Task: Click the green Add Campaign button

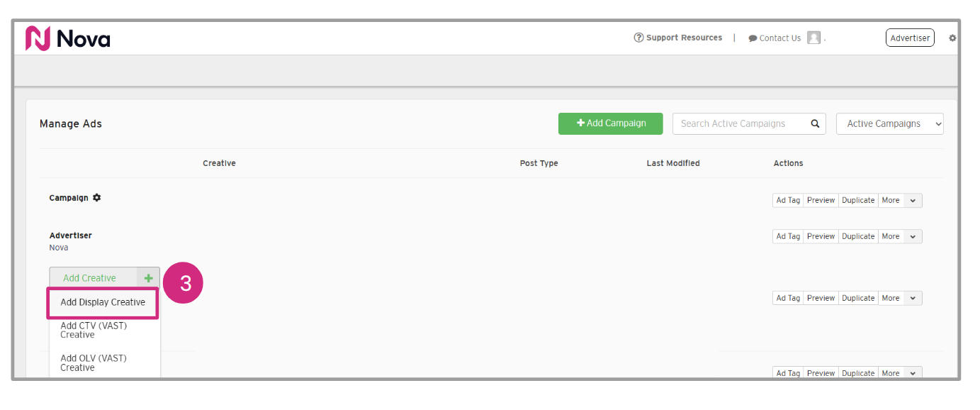Action: tap(611, 123)
